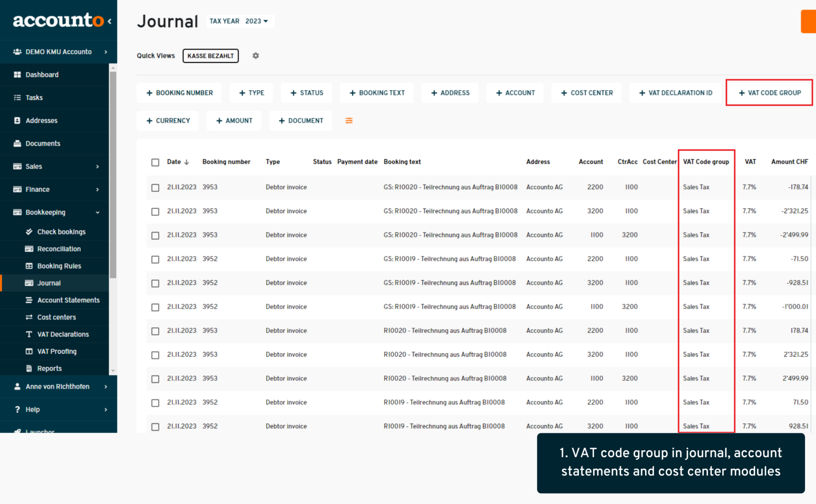Click the Tasks list icon

pos(17,98)
